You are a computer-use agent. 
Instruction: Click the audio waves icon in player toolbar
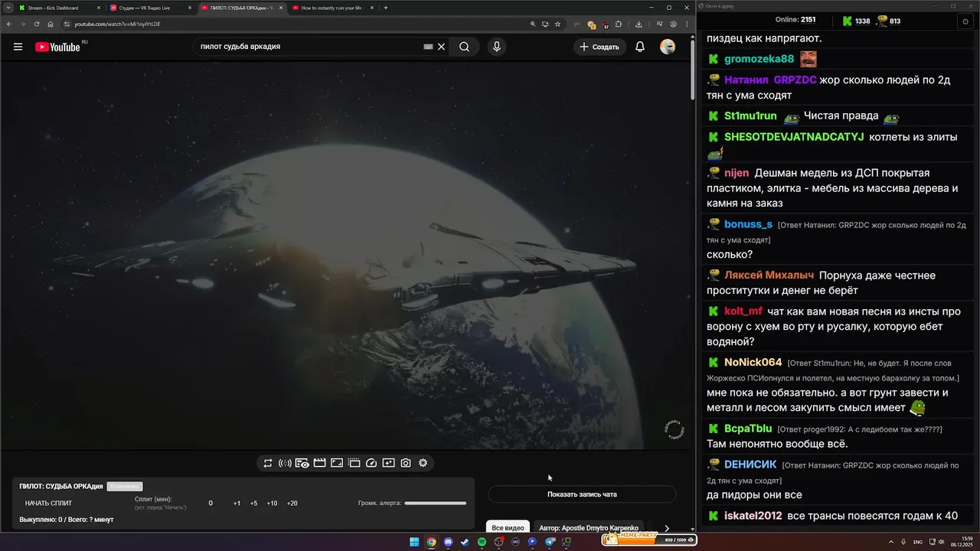pyautogui.click(x=285, y=463)
